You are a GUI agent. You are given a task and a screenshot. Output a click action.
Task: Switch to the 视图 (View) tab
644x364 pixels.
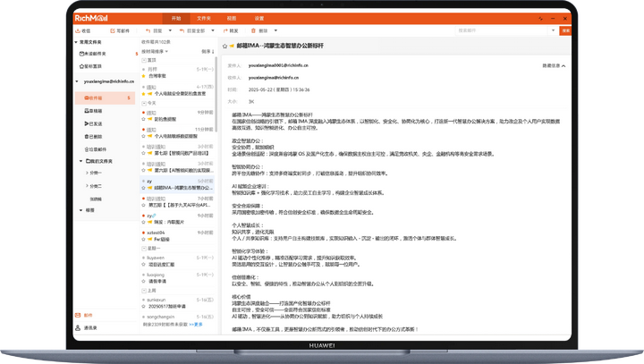click(232, 19)
